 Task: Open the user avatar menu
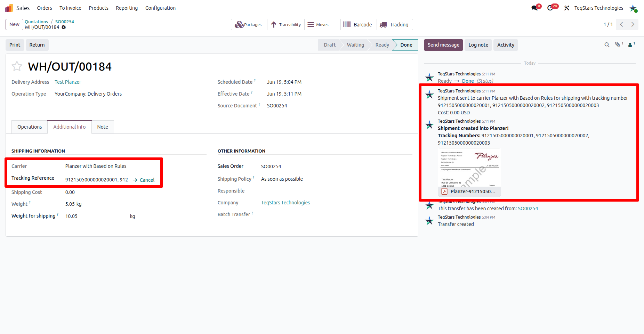(633, 8)
